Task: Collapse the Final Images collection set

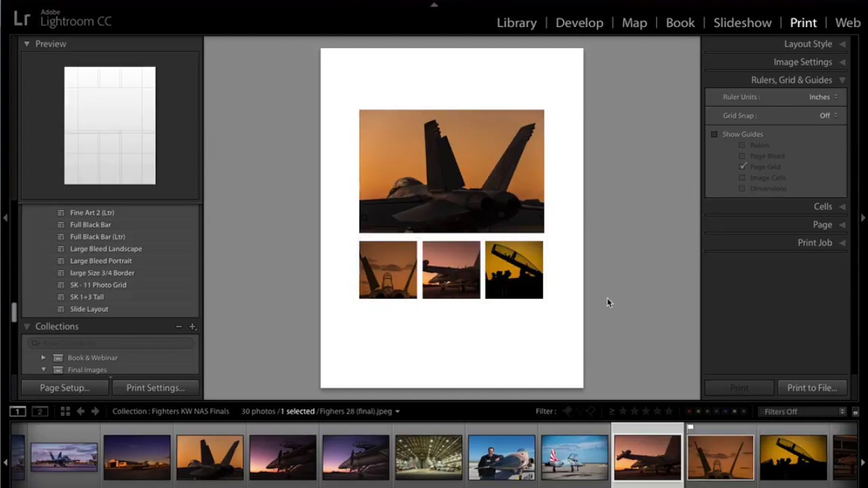Action: point(43,370)
